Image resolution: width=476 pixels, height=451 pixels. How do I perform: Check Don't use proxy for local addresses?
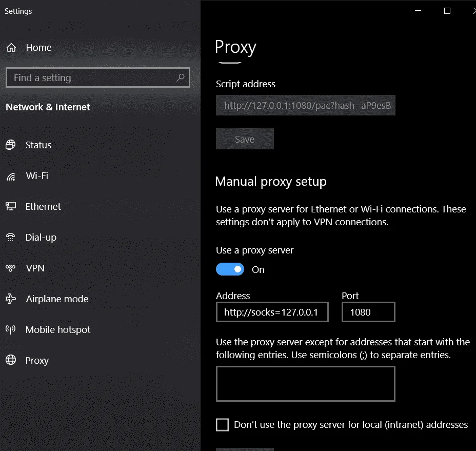[222, 425]
